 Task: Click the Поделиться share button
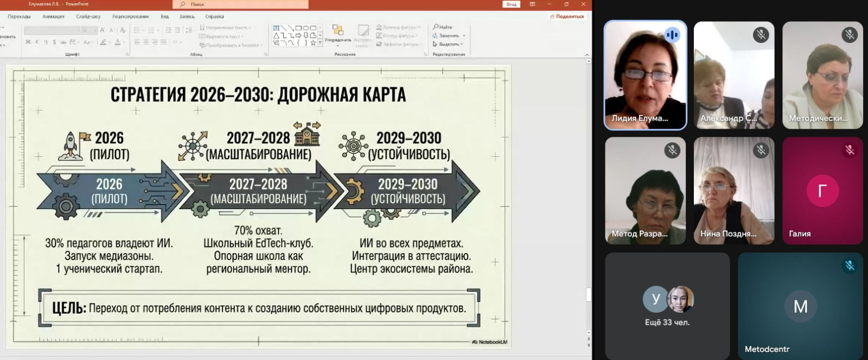point(567,16)
